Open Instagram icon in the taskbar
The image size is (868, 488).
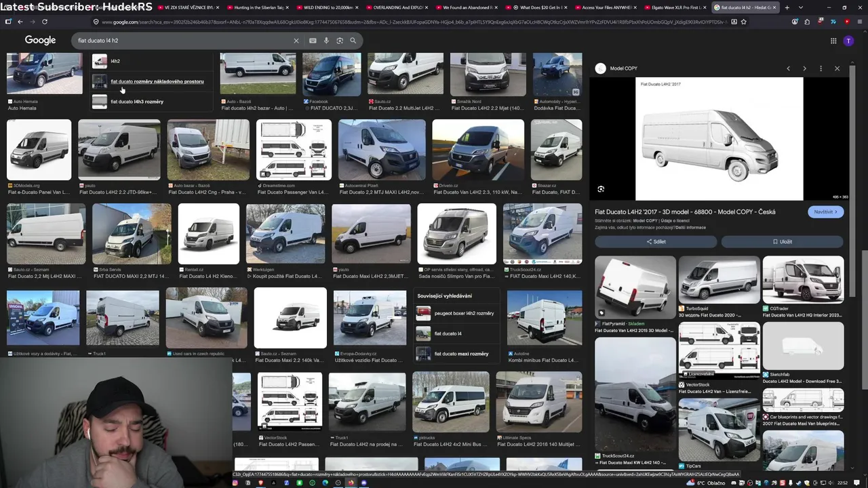click(x=235, y=483)
